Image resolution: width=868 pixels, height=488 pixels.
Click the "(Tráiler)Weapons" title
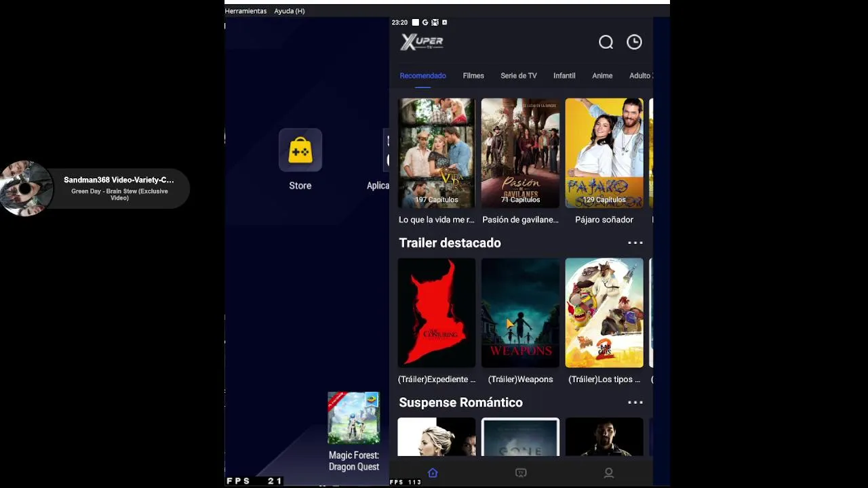521,380
